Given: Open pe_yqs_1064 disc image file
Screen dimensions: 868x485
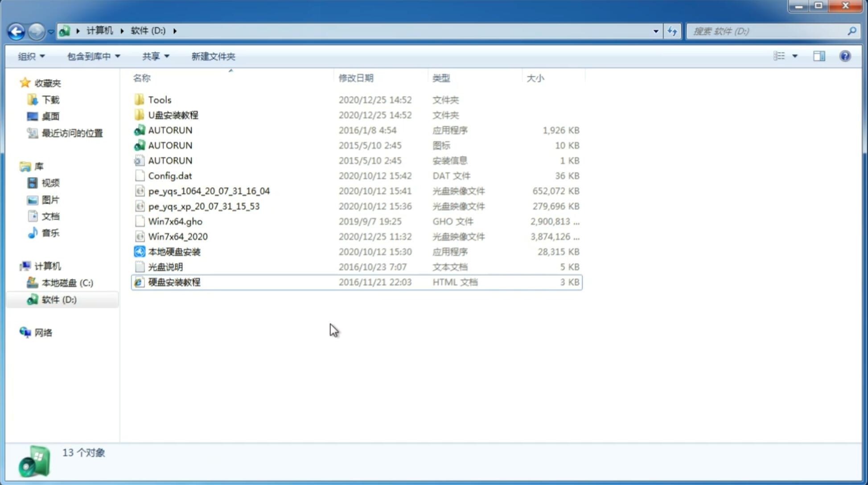Looking at the screenshot, I should pyautogui.click(x=209, y=191).
